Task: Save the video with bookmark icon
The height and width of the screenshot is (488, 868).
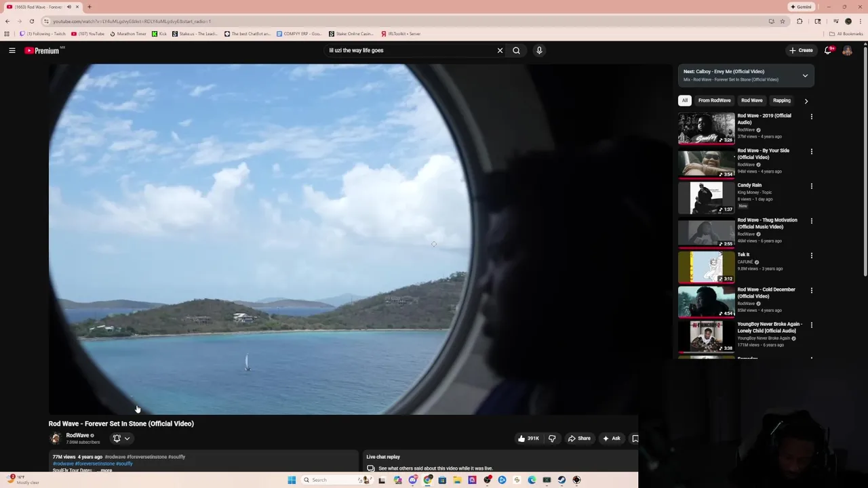Action: 635,439
